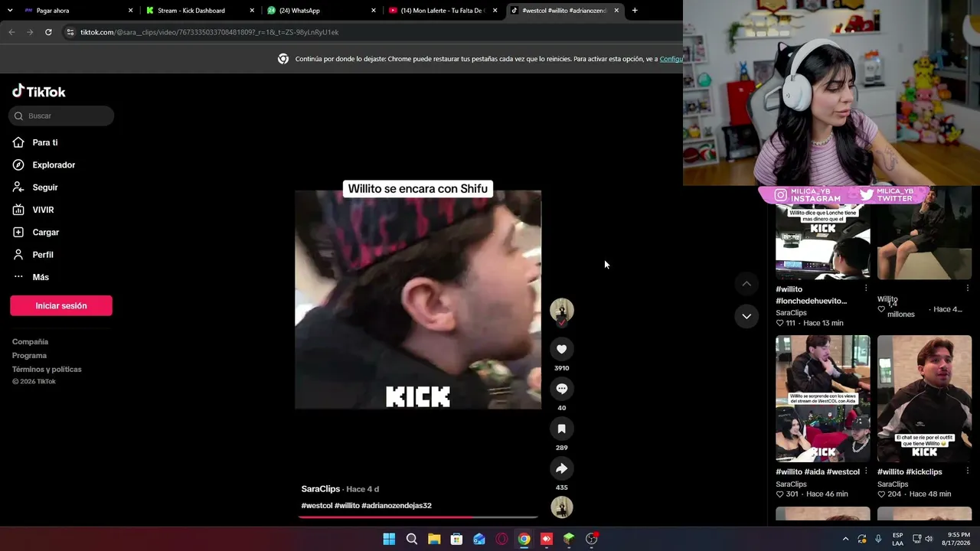Screen dimensions: 980x551
Task: Open the #willito #aida #westcol video title
Action: tap(818, 472)
